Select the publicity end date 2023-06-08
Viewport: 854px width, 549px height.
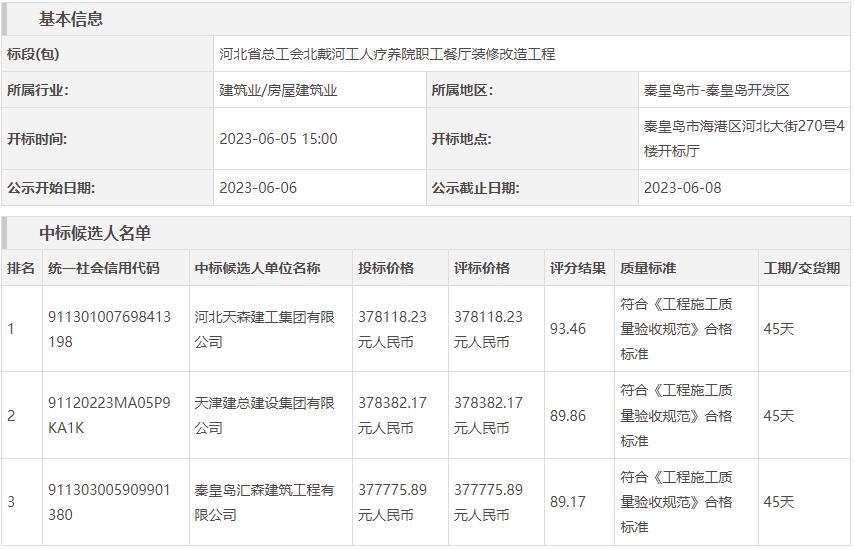tap(682, 188)
